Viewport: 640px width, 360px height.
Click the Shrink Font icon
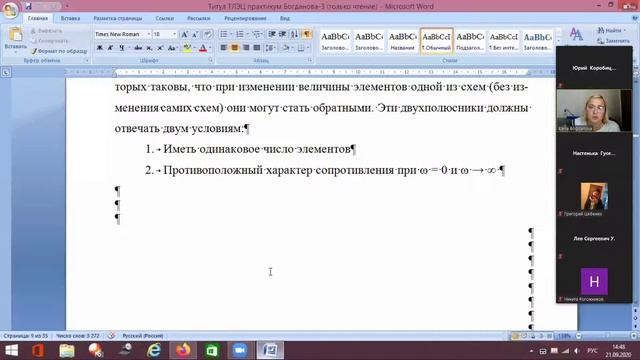tap(195, 34)
